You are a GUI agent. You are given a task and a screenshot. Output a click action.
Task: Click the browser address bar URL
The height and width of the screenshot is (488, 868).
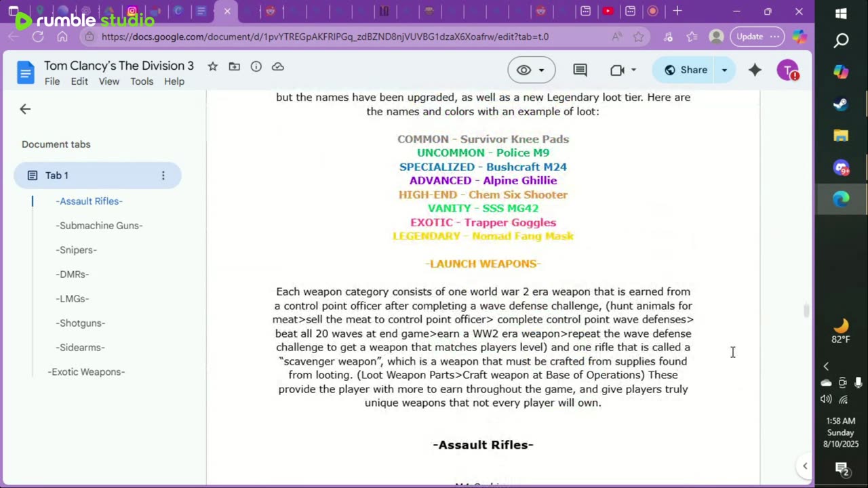325,37
